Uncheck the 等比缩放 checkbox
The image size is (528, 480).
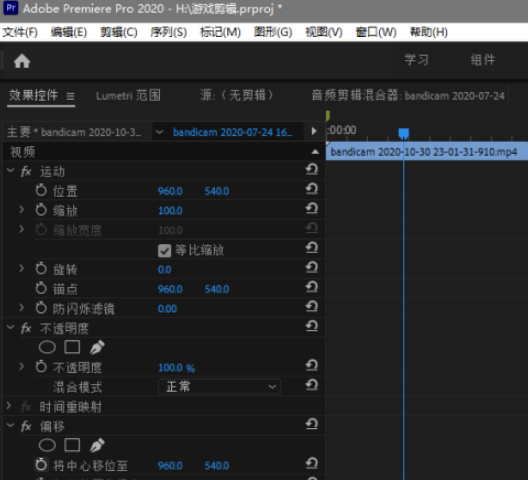coord(164,251)
